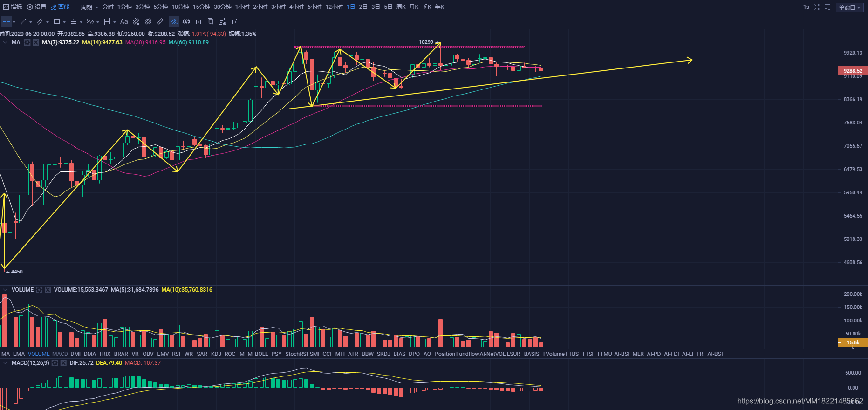
Task: Click the collapse fullscreen arrows icon
Action: (x=817, y=7)
